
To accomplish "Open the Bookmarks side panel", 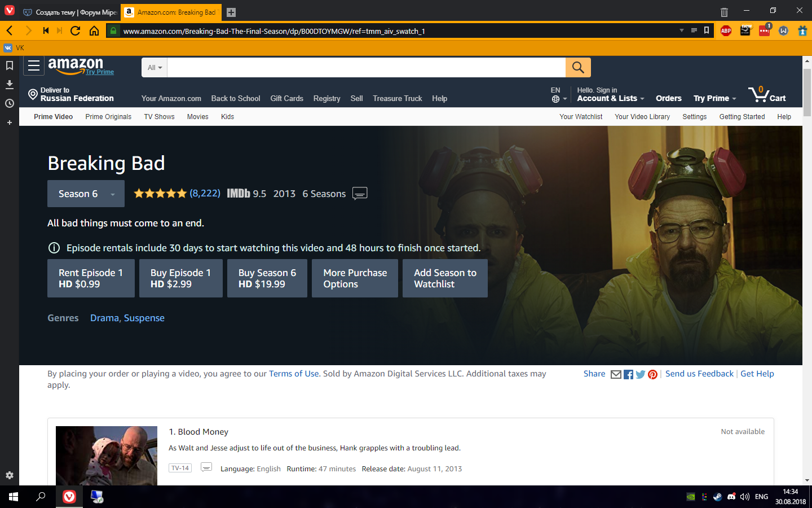I will (10, 65).
